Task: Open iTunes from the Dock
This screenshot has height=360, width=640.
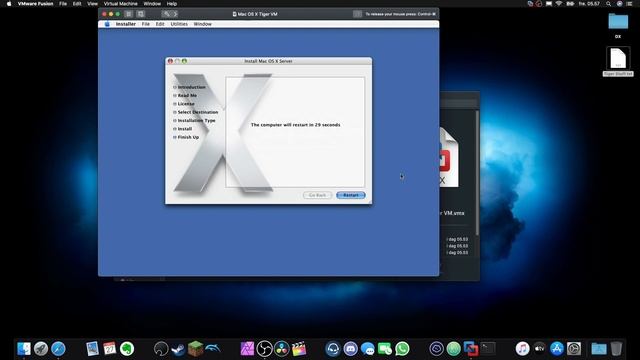Action: [522, 349]
